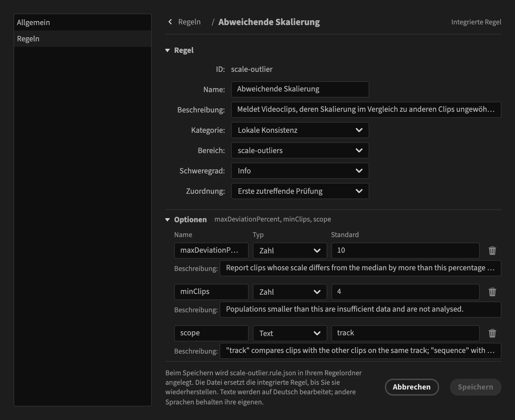
Task: Edit the Populations smaller than this description
Action: [360, 310]
